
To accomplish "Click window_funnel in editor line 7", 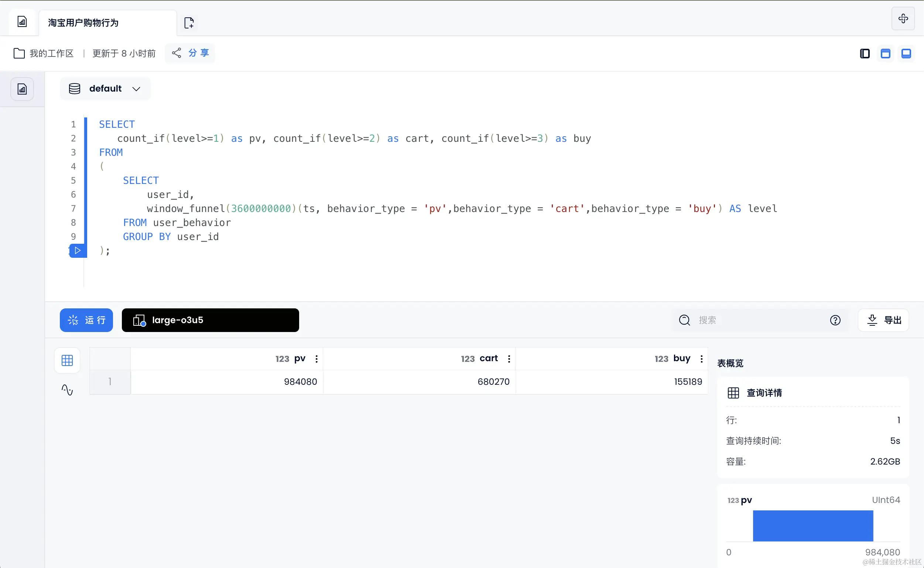I will (x=185, y=209).
